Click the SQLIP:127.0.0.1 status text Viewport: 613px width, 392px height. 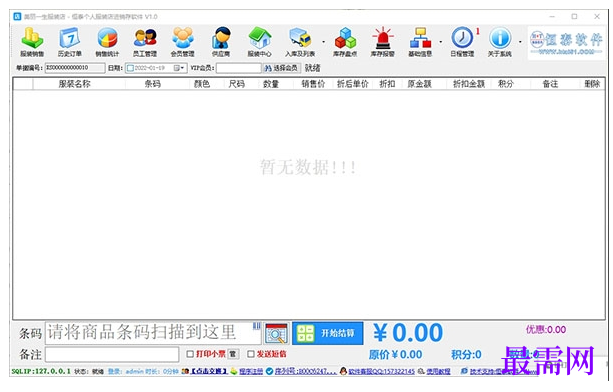pos(41,371)
